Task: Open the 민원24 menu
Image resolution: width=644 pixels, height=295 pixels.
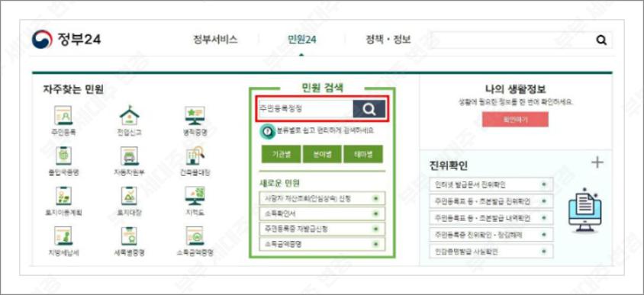Action: pyautogui.click(x=302, y=40)
